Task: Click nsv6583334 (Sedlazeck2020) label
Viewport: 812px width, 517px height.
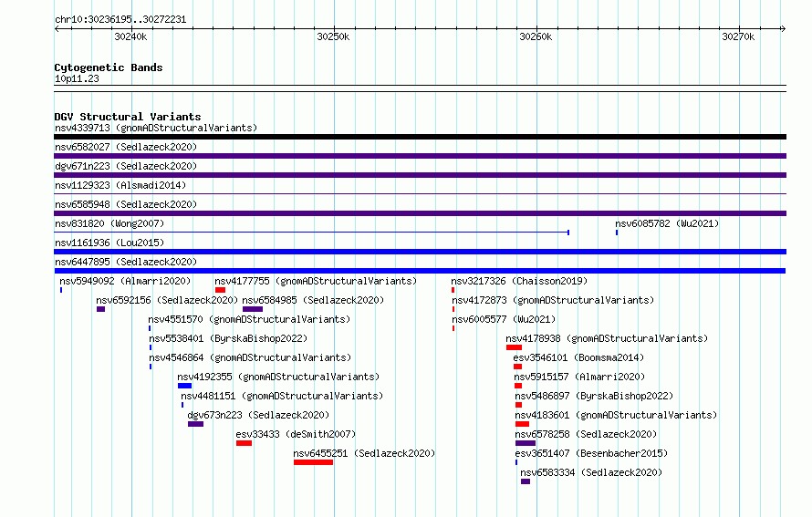Action: coord(591,472)
